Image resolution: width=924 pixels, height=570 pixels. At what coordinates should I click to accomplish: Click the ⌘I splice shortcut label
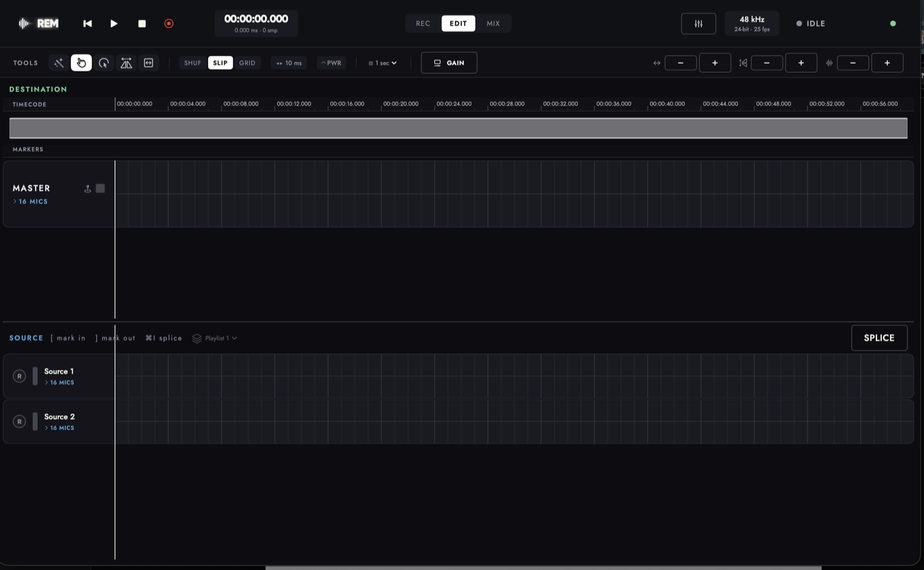[x=164, y=338]
